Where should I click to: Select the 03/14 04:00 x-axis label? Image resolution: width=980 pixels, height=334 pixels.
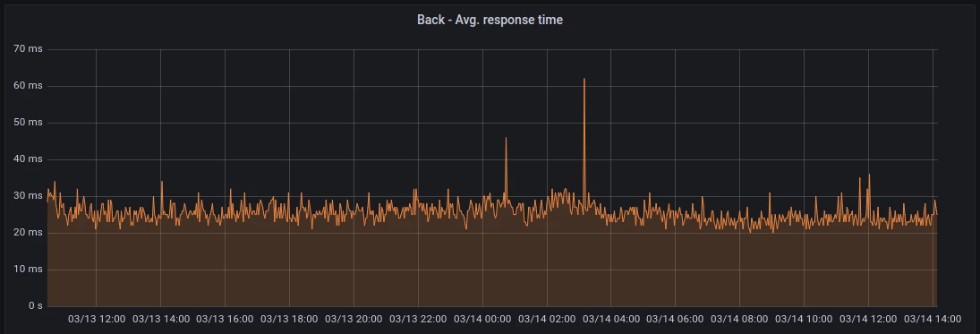(x=611, y=319)
